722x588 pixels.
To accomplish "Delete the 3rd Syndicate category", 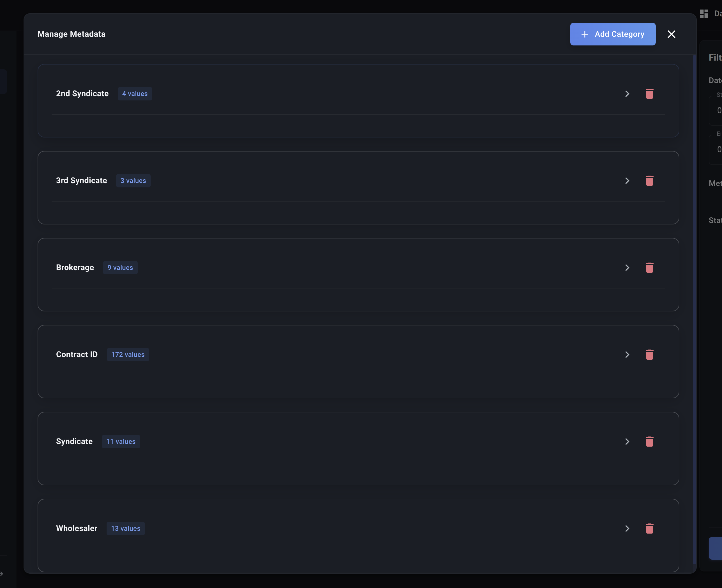I will click(x=649, y=181).
